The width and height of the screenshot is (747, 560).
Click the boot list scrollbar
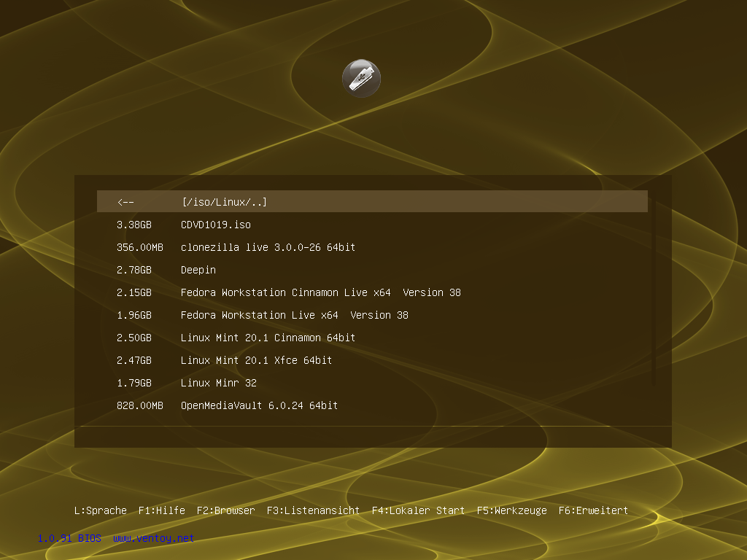point(654,292)
